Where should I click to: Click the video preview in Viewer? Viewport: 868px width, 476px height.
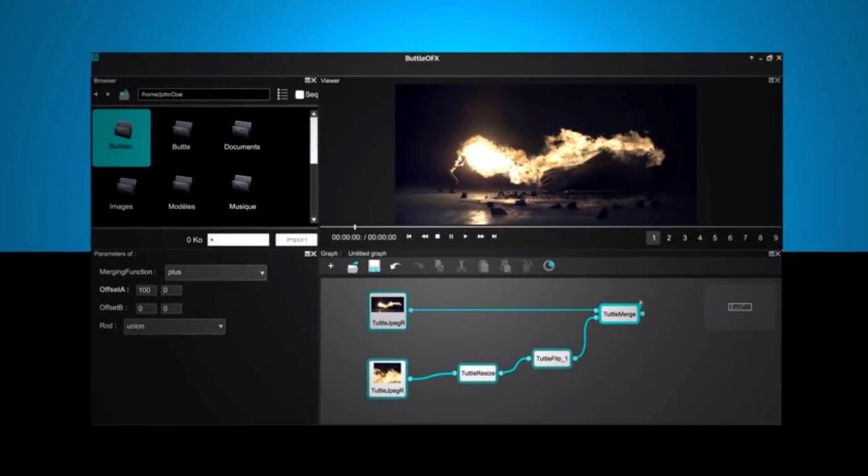545,154
